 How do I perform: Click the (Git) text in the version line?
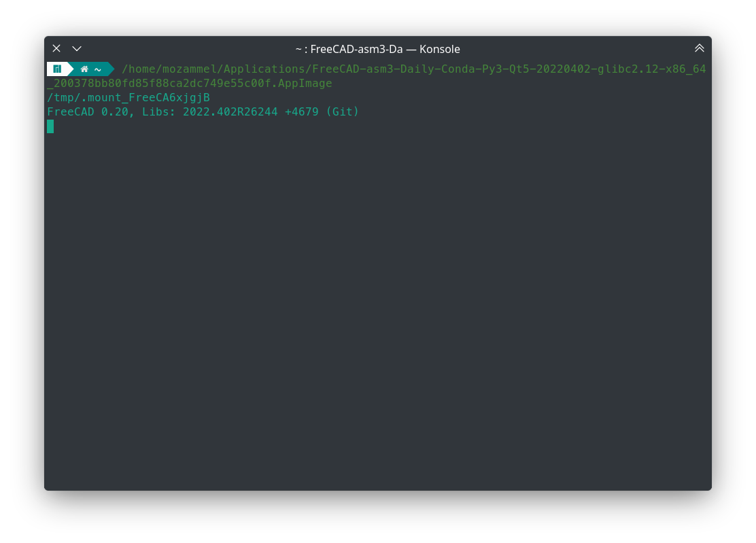click(343, 111)
